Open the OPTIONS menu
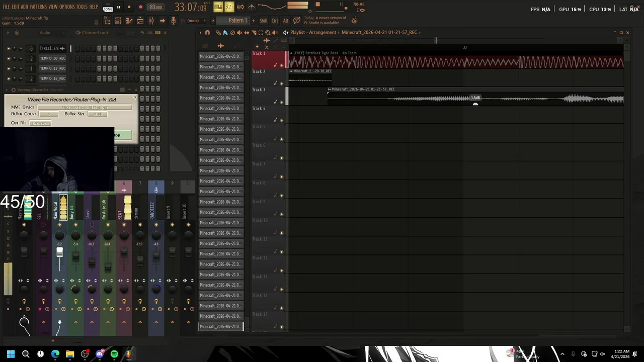The width and height of the screenshot is (644, 362). pyautogui.click(x=67, y=7)
